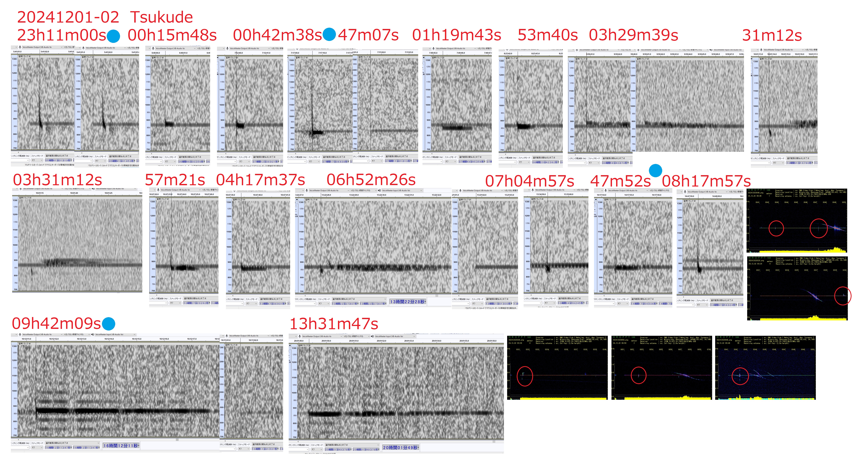This screenshot has width=868, height=469.
Task: Click the blue dot after the 09h42m09s heading
Action: (108, 324)
